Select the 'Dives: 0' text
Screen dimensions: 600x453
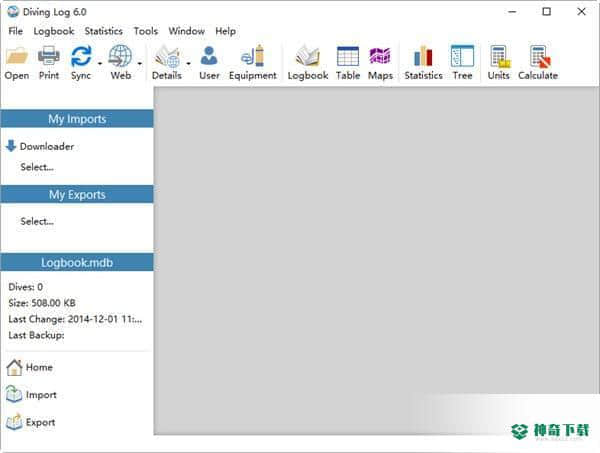click(26, 287)
